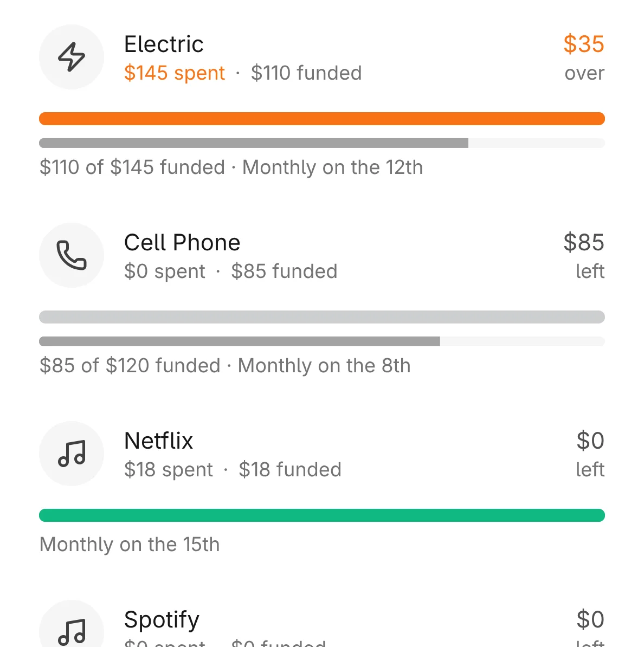The image size is (644, 647).
Task: Open the Cell Phone bill title
Action: click(x=182, y=243)
